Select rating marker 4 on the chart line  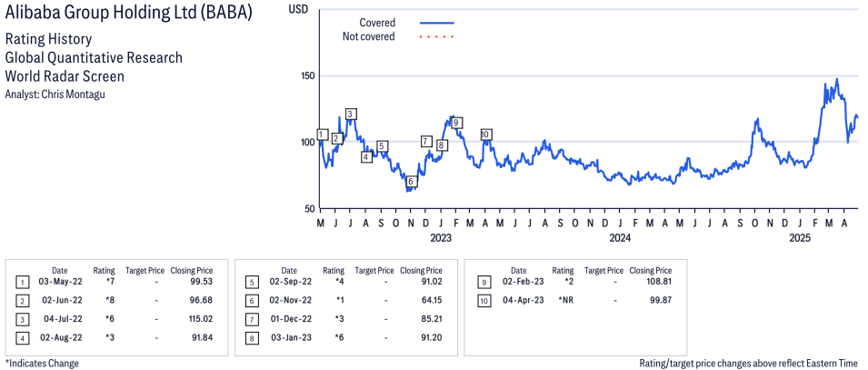click(366, 157)
